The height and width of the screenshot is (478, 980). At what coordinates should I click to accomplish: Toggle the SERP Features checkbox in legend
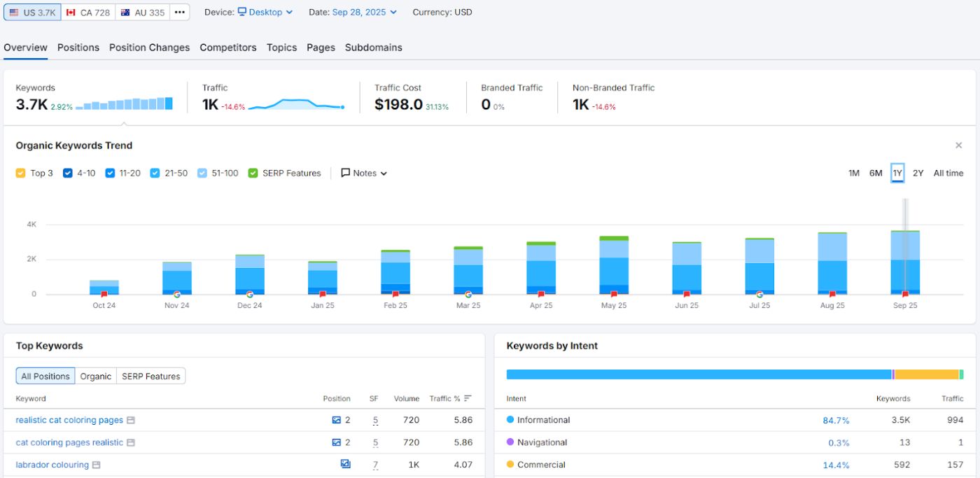click(253, 173)
